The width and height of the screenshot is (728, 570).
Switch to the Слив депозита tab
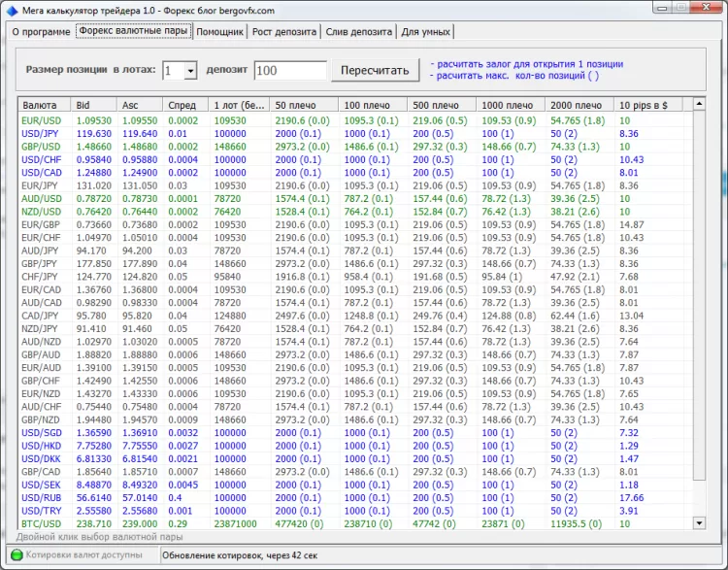coord(359,31)
